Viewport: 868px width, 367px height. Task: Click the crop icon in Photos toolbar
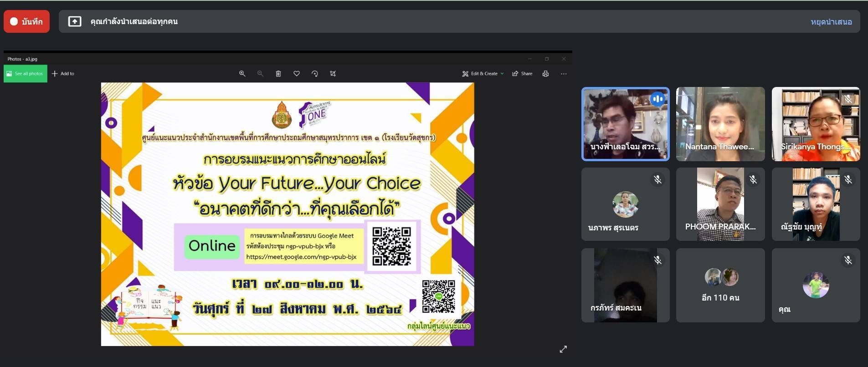333,74
